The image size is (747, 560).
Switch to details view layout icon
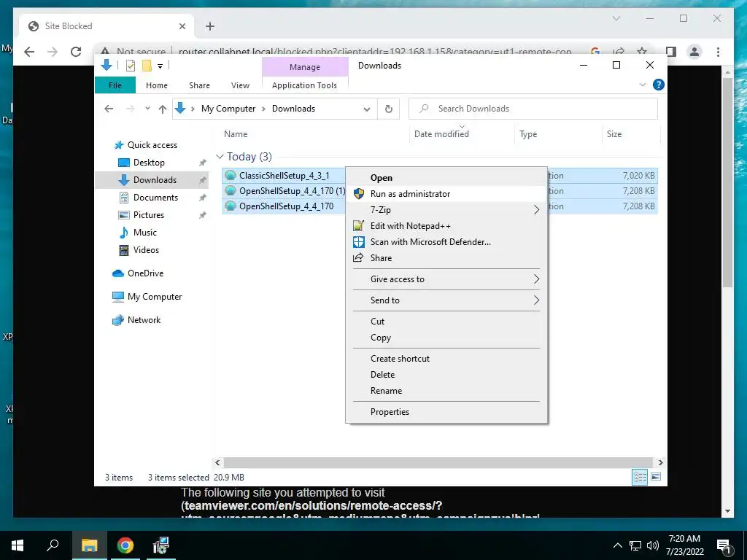[640, 477]
